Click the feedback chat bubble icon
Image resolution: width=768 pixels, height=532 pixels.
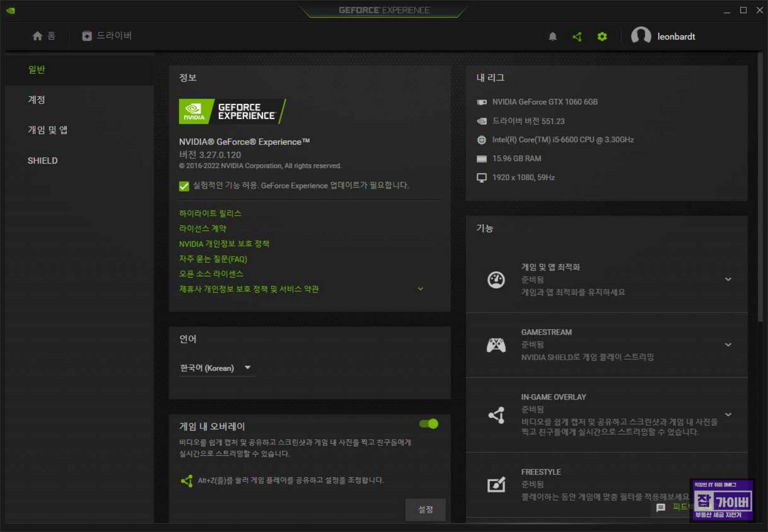tap(660, 507)
